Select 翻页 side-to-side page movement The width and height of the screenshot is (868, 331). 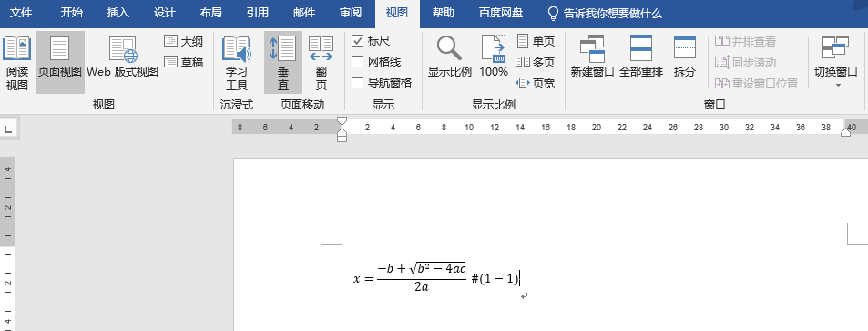pos(322,63)
